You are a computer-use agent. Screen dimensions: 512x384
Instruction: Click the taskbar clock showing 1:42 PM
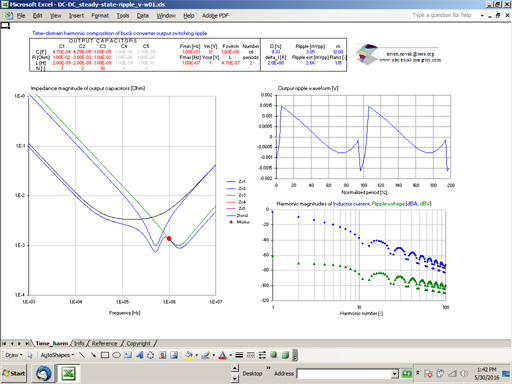pos(487,373)
